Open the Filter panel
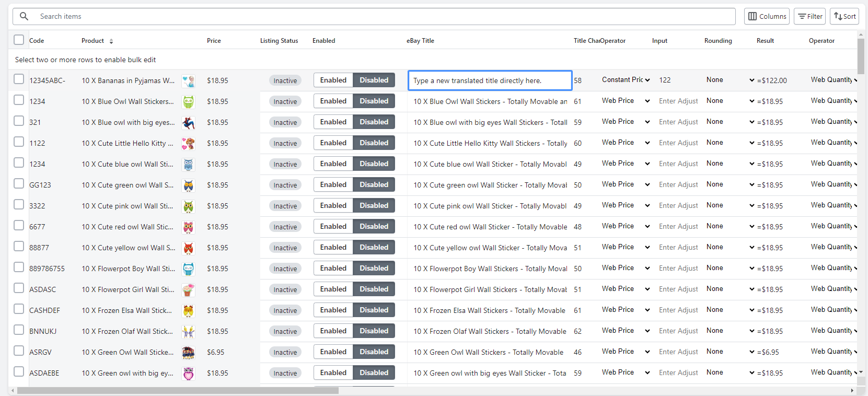This screenshot has height=396, width=868. (809, 16)
